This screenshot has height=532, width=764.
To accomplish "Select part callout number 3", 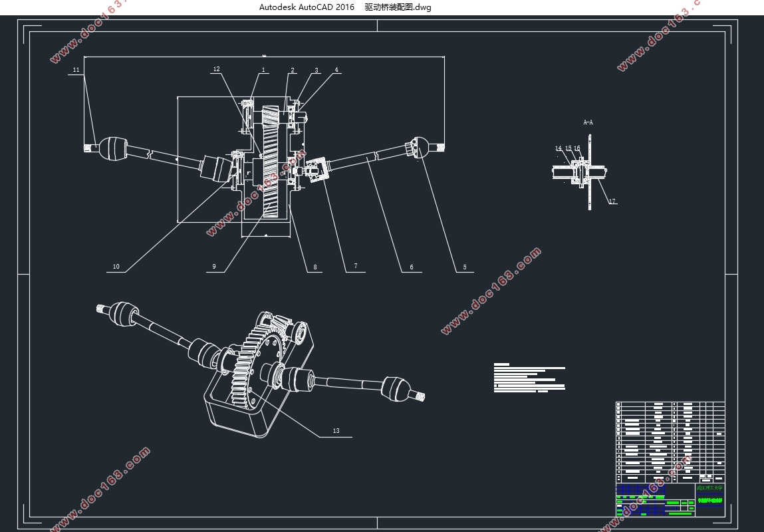I will pos(317,70).
